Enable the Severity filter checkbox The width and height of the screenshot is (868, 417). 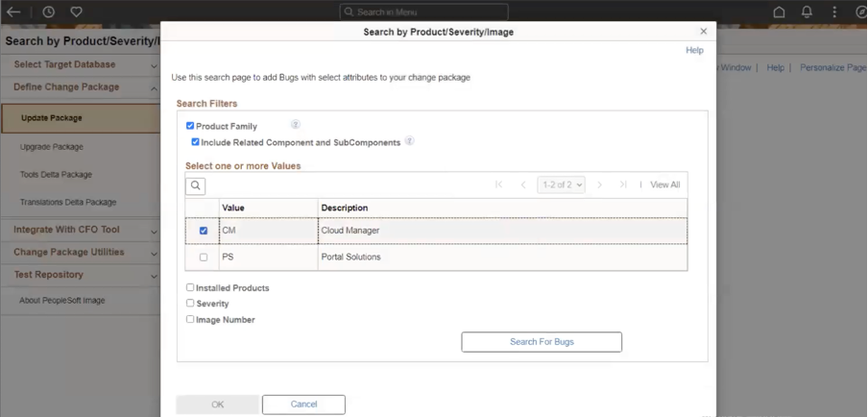[x=190, y=303]
